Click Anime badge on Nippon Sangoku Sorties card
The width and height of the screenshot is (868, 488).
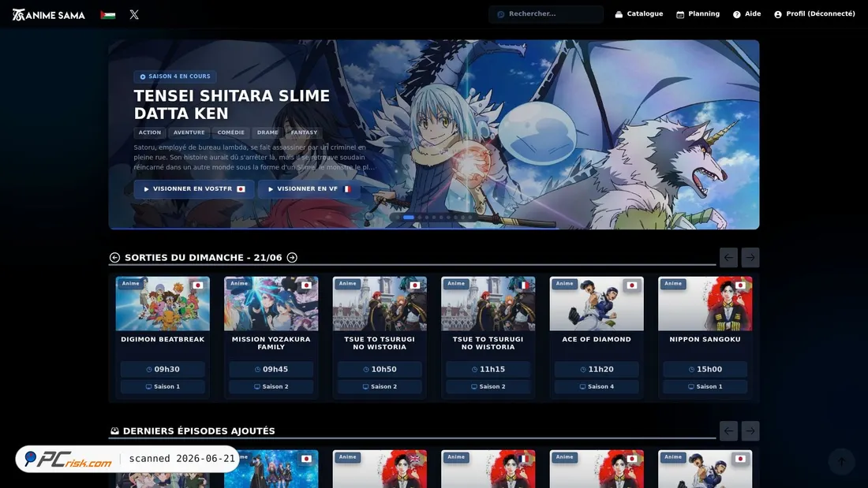pos(673,284)
